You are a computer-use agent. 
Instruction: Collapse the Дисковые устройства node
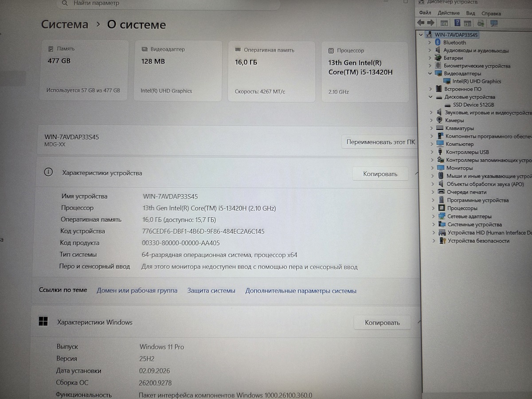tap(430, 97)
